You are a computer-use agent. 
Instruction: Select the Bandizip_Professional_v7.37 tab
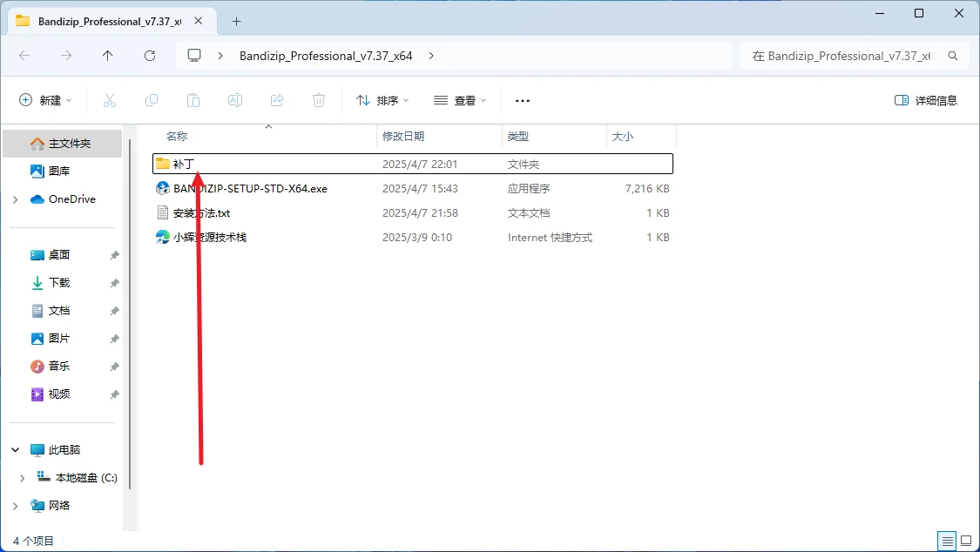tap(110, 21)
